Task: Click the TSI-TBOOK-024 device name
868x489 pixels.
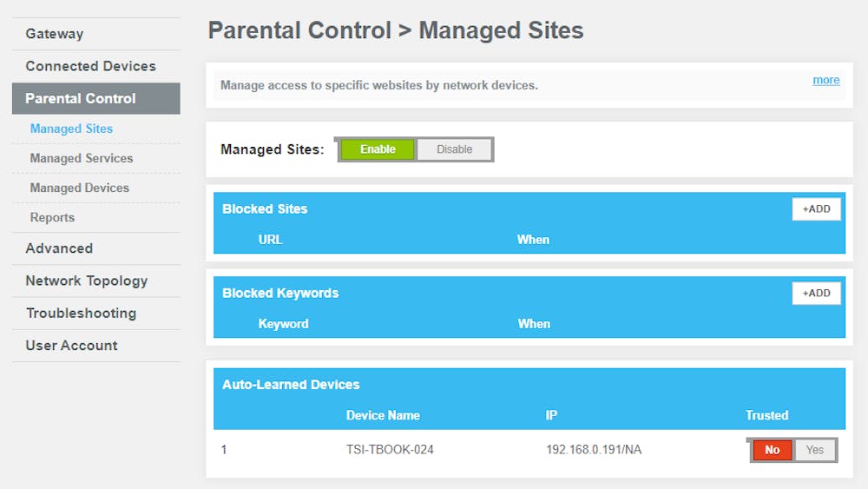Action: [390, 450]
